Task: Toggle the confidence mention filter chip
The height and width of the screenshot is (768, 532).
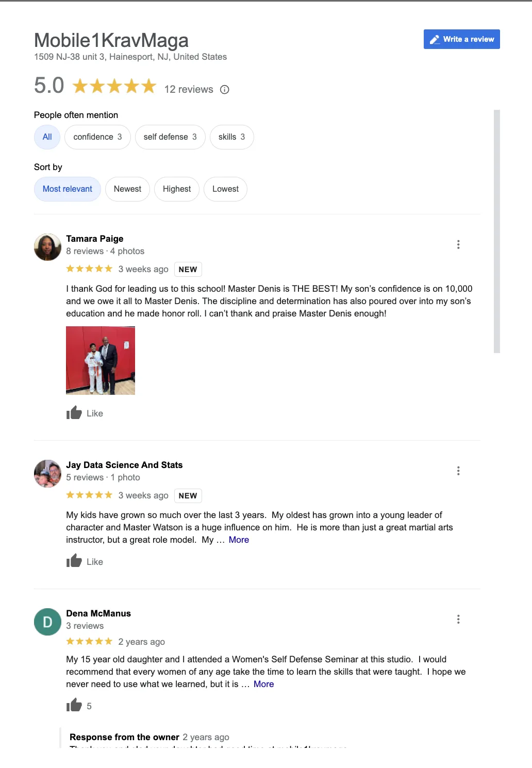Action: 97,137
